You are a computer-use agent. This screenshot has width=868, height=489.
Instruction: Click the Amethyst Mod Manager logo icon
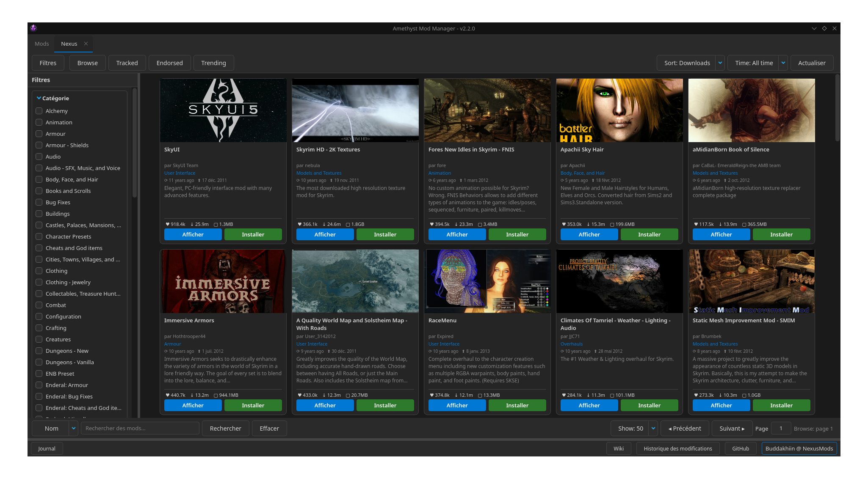click(x=34, y=28)
